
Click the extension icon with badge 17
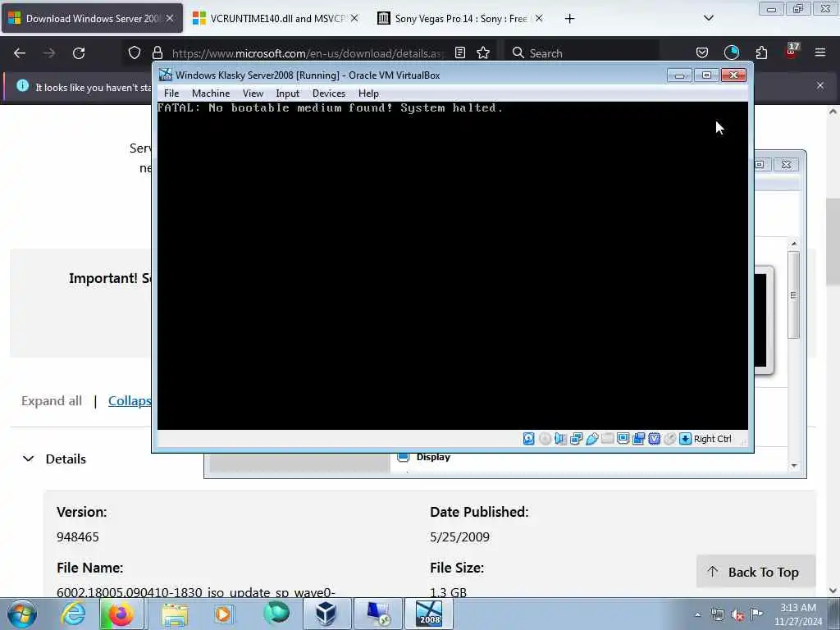point(792,50)
